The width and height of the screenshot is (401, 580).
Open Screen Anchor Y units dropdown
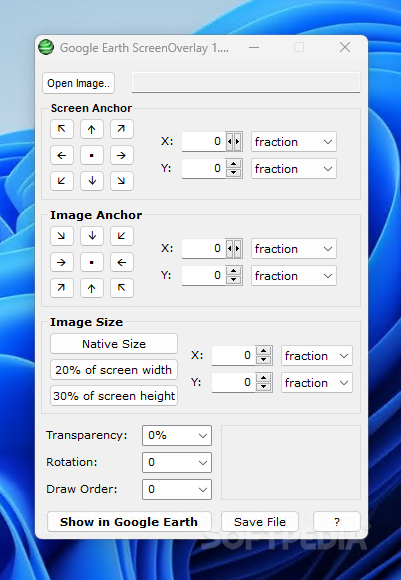click(x=294, y=169)
